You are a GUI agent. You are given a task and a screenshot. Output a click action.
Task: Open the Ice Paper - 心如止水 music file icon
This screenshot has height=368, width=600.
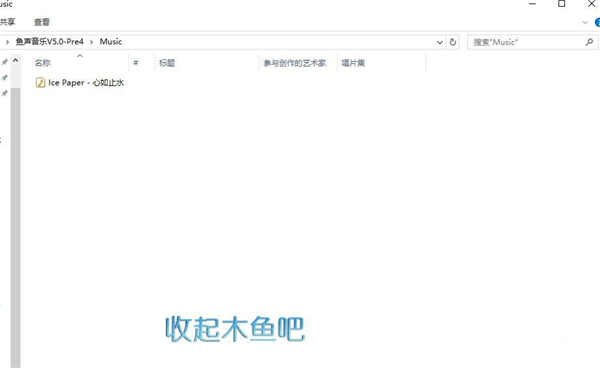click(x=40, y=82)
